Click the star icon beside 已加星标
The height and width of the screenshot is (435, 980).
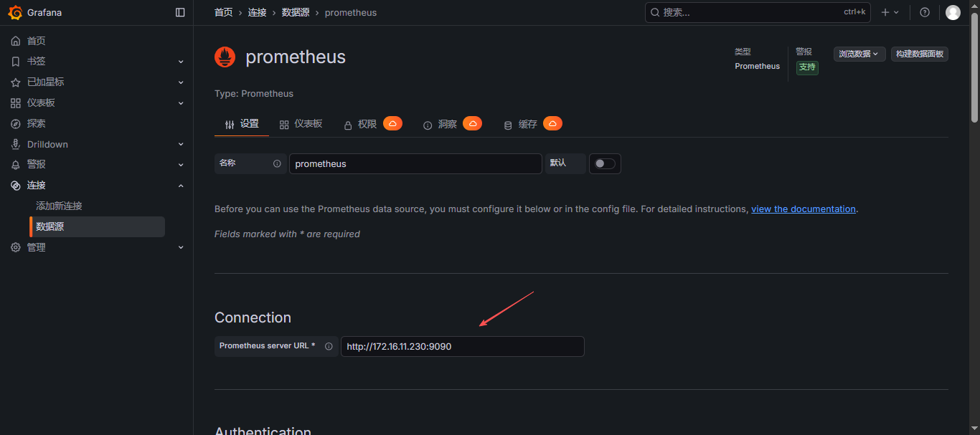coord(15,82)
